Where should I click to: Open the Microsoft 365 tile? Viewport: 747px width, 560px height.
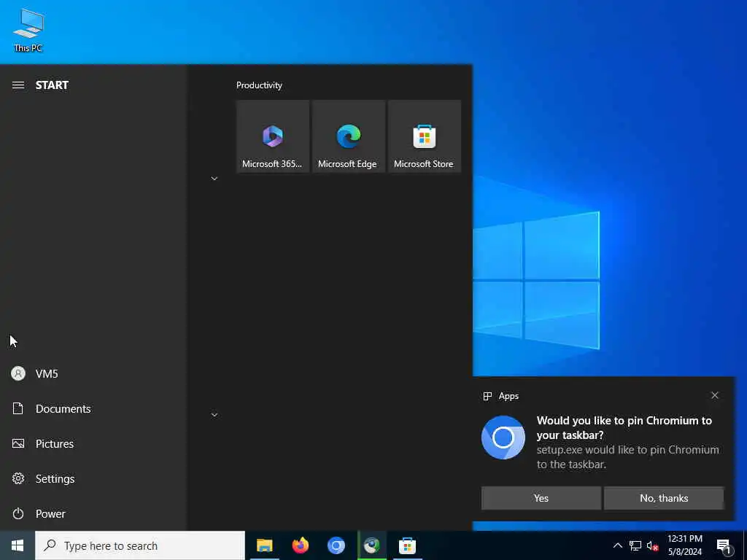[x=273, y=136]
